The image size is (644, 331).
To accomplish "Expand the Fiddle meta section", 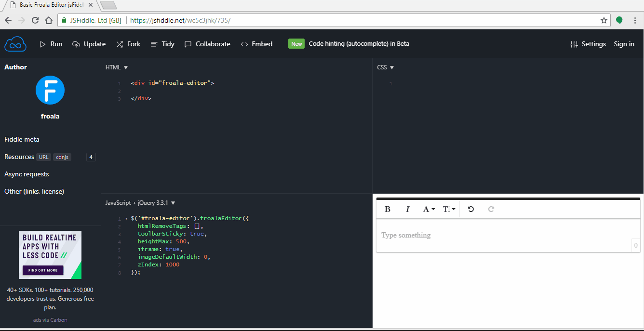I will tap(22, 139).
